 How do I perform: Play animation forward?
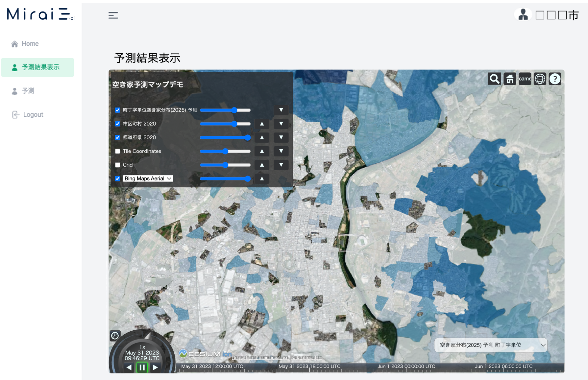[155, 368]
